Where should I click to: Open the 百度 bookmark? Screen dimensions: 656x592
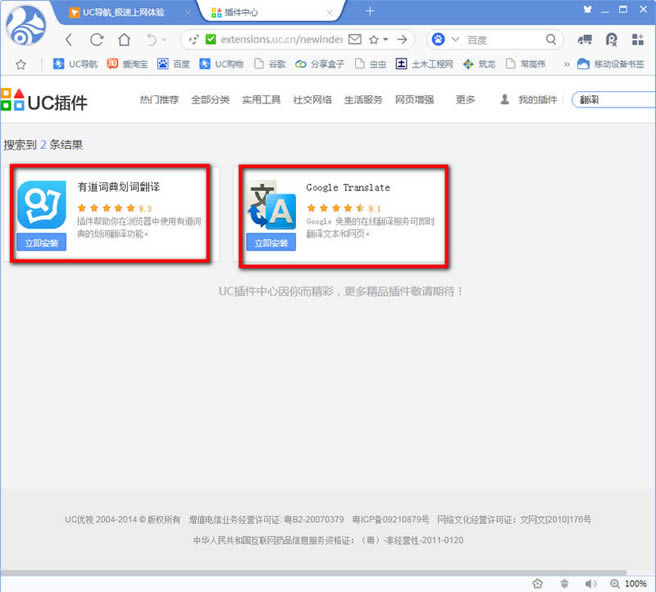click(x=173, y=64)
